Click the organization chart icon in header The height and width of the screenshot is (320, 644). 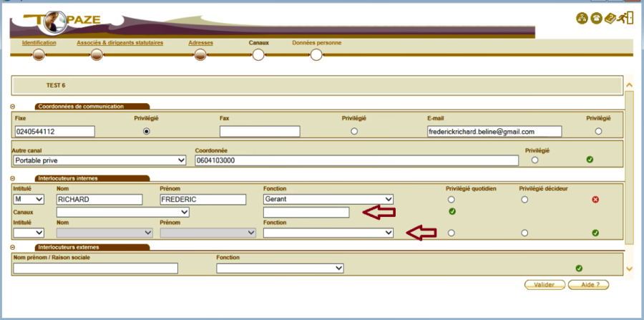pyautogui.click(x=582, y=19)
